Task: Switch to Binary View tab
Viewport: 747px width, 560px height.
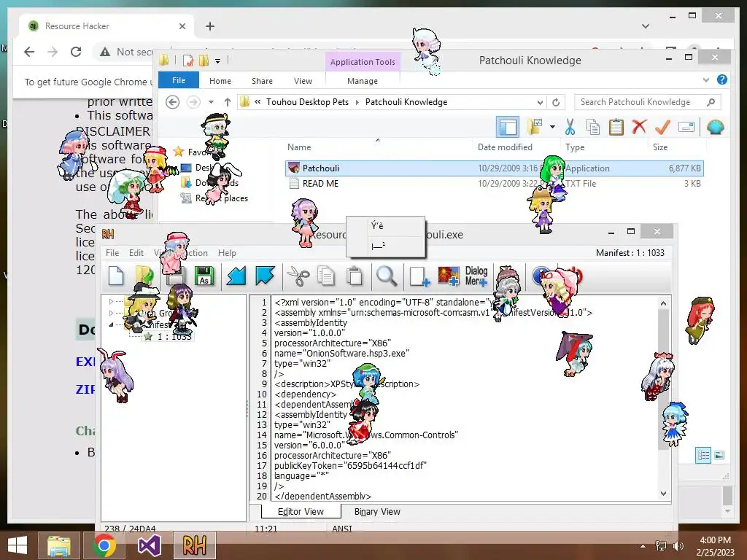Action: pos(377,511)
